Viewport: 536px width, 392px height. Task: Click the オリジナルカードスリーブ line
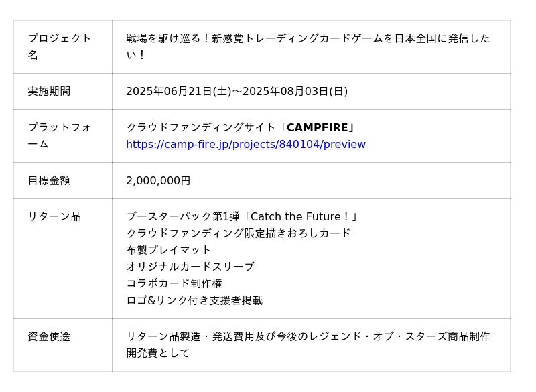coord(190,267)
